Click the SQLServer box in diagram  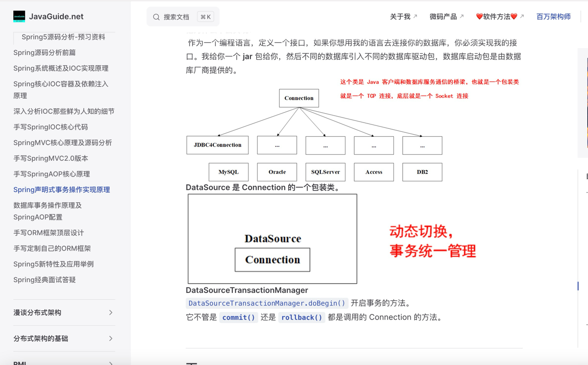[x=325, y=172]
